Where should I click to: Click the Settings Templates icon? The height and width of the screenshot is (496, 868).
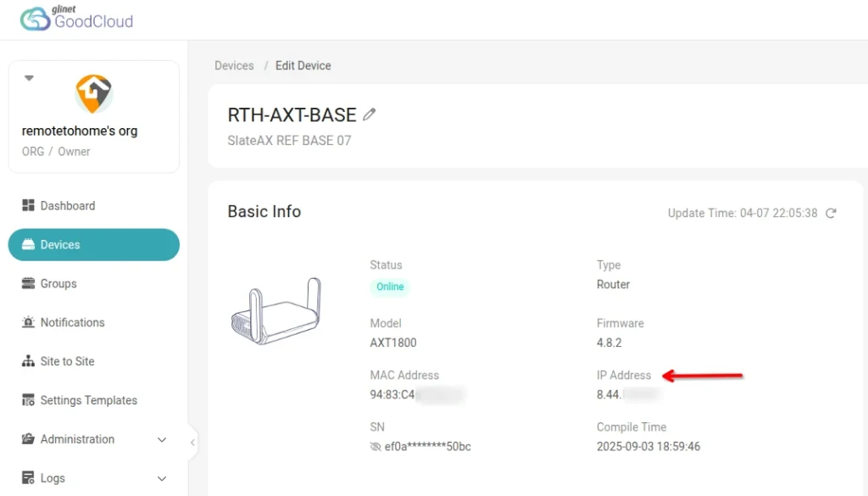[x=28, y=399]
